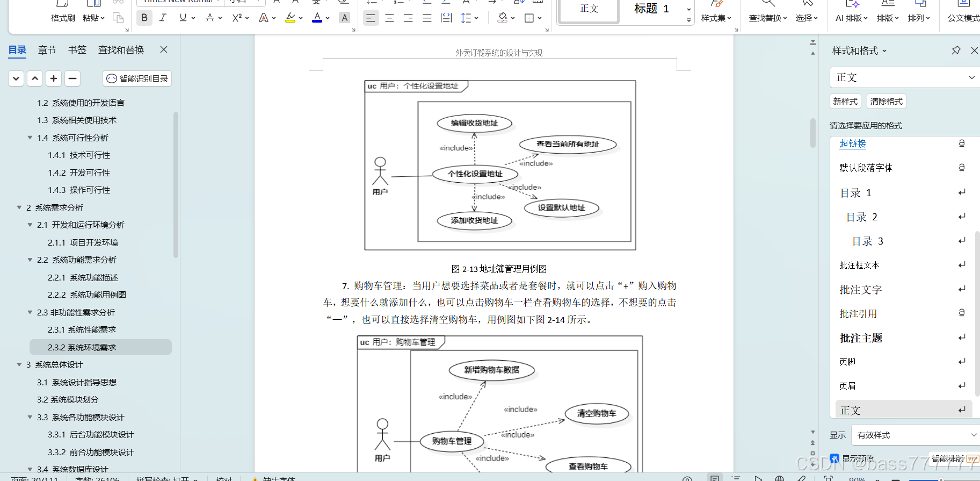Click the document vertical scrollbar thumb
This screenshot has width=980, height=481.
click(813, 133)
